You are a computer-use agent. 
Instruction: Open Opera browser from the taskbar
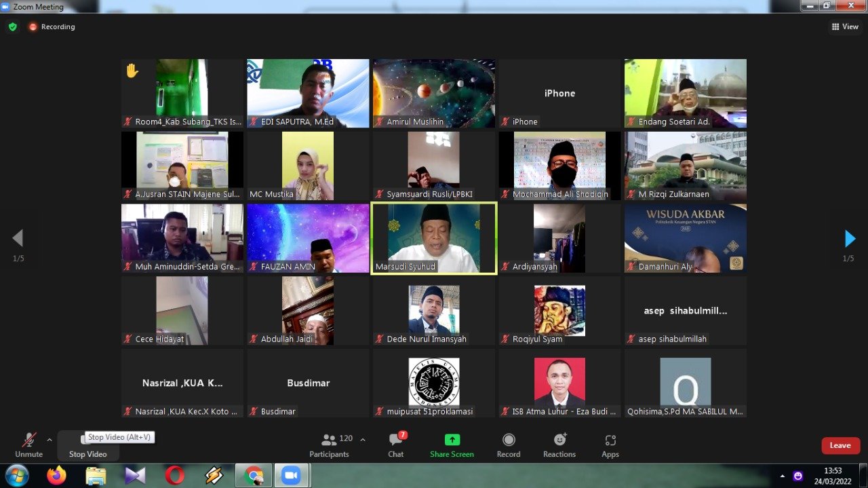click(x=174, y=476)
